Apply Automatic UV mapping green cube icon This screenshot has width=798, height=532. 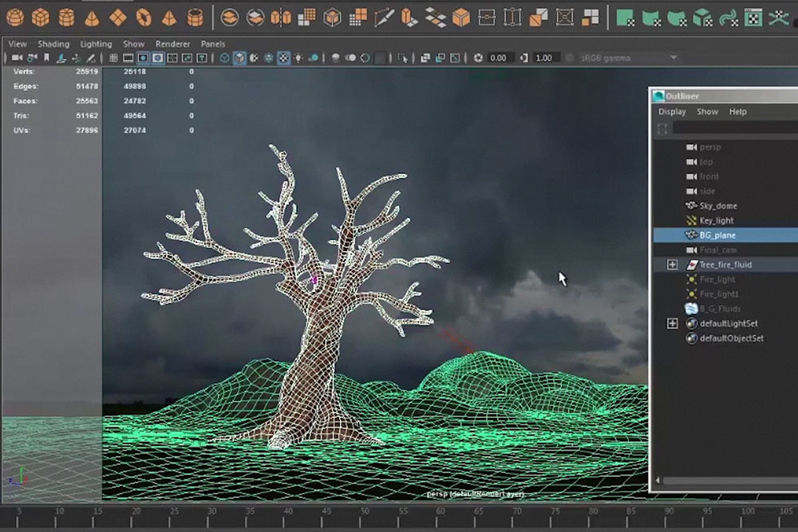(702, 18)
